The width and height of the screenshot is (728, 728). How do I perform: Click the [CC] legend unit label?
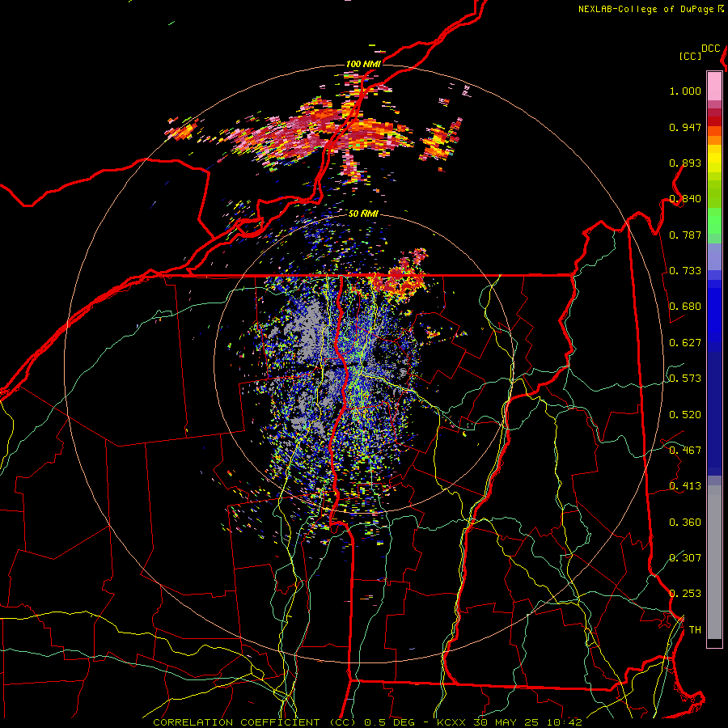tap(691, 56)
